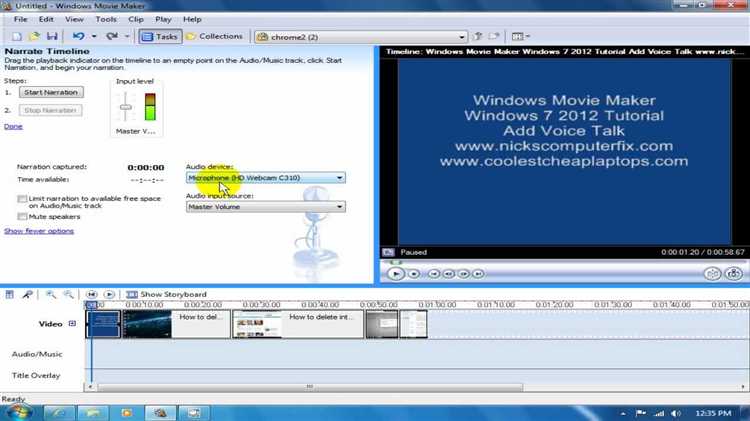Check the Mute speakers checkbox
Image resolution: width=750 pixels, height=421 pixels.
pos(22,217)
